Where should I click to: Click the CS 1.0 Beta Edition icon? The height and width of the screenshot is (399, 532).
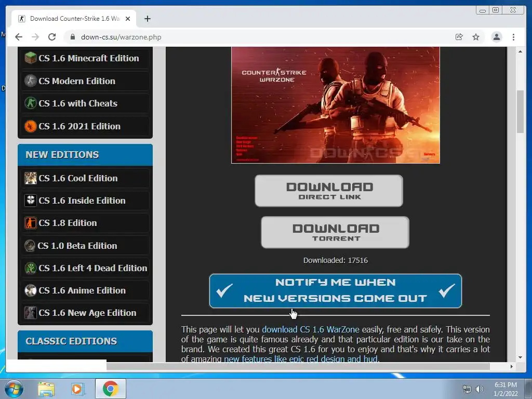point(30,246)
